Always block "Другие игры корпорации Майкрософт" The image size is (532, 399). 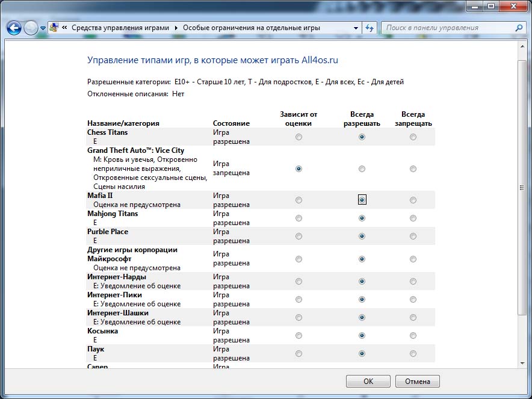pyautogui.click(x=413, y=259)
